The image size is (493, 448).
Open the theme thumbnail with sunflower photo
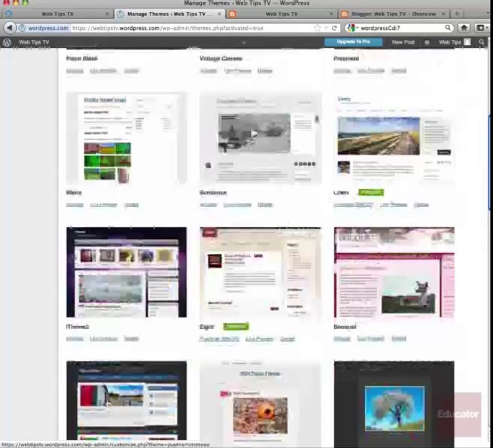pyautogui.click(x=261, y=404)
